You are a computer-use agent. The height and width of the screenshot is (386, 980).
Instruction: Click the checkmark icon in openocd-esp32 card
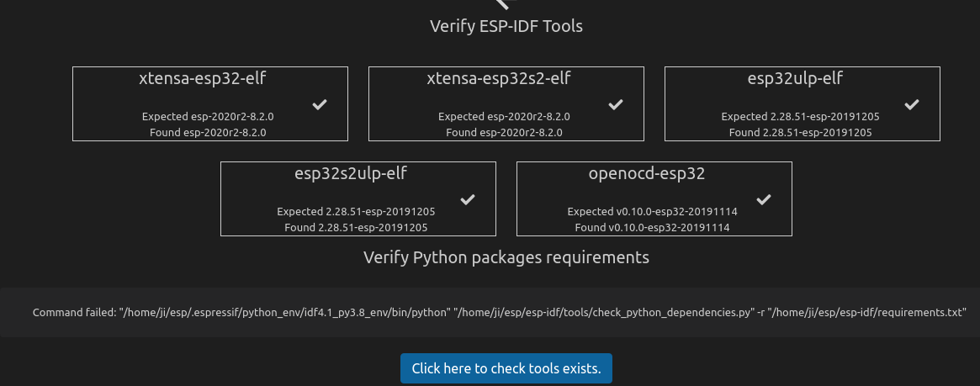click(x=763, y=199)
